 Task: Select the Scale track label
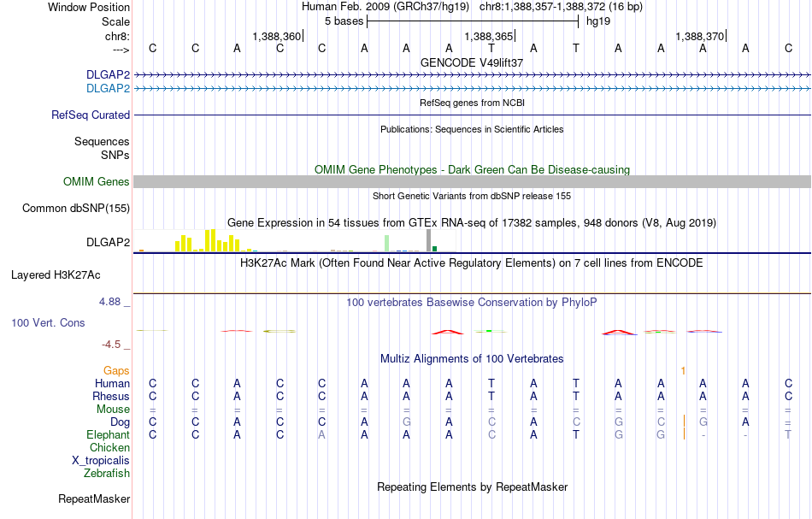(115, 21)
